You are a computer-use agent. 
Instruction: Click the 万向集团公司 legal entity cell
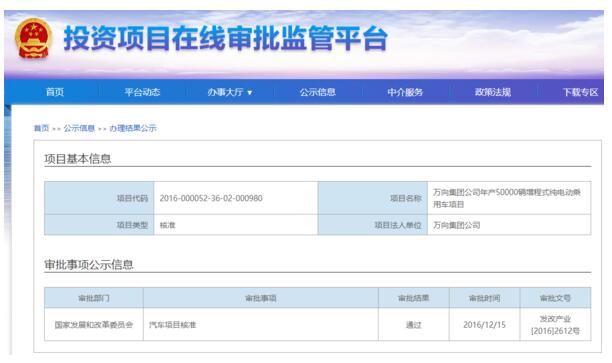(509, 225)
